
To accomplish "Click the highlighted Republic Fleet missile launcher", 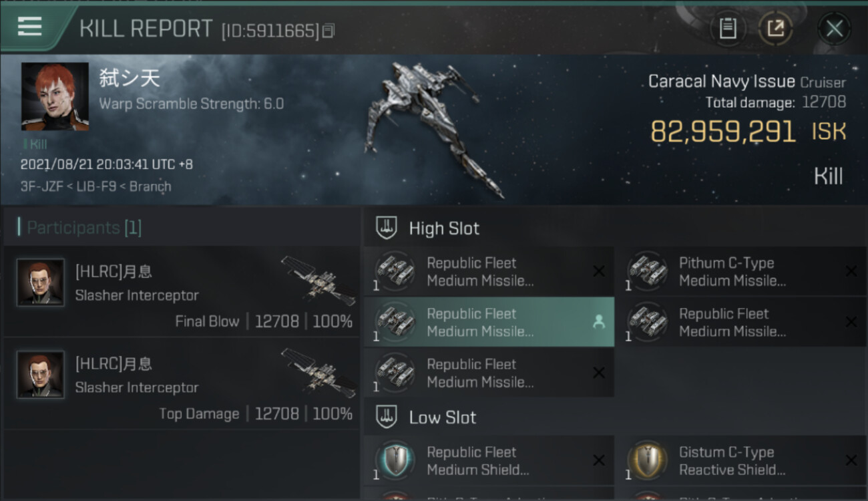I will [x=481, y=322].
